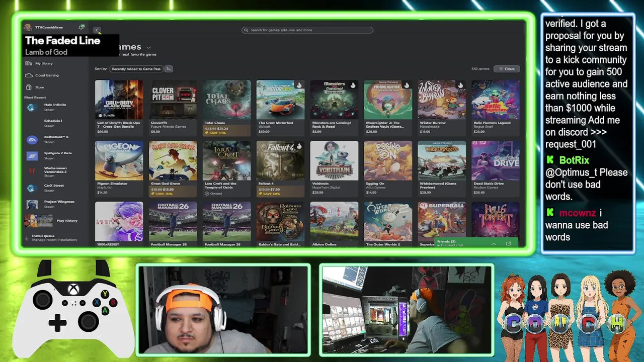The image size is (644, 362).
Task: Click the CarX Street icon
Action: [x=32, y=188]
